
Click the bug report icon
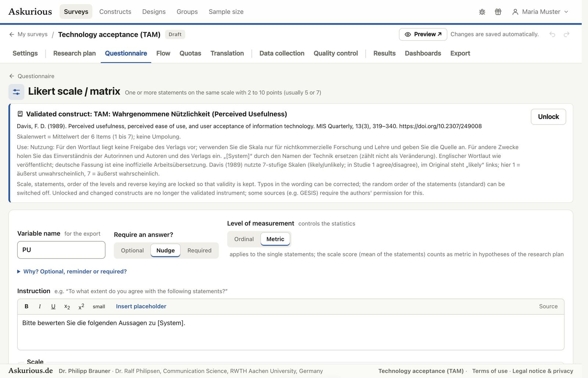coord(482,12)
